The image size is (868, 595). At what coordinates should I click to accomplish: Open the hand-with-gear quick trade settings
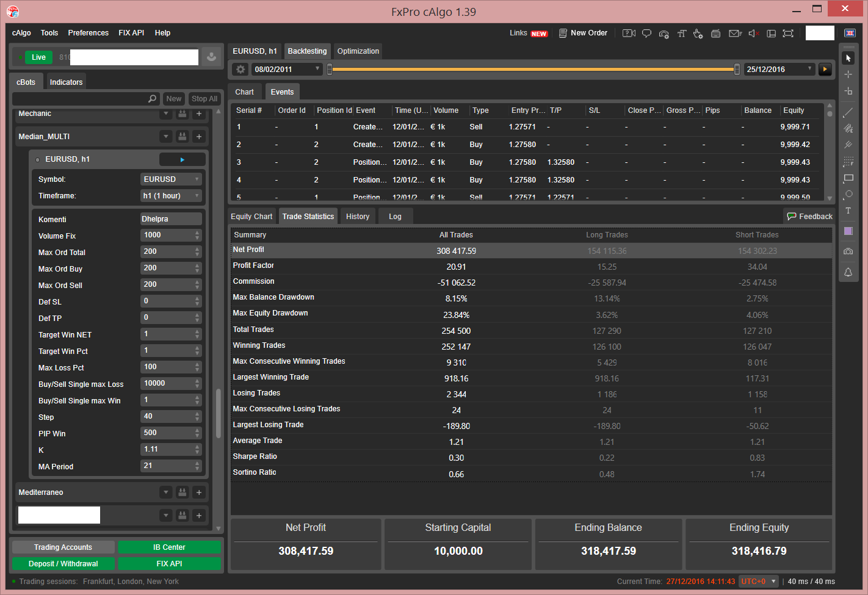698,34
